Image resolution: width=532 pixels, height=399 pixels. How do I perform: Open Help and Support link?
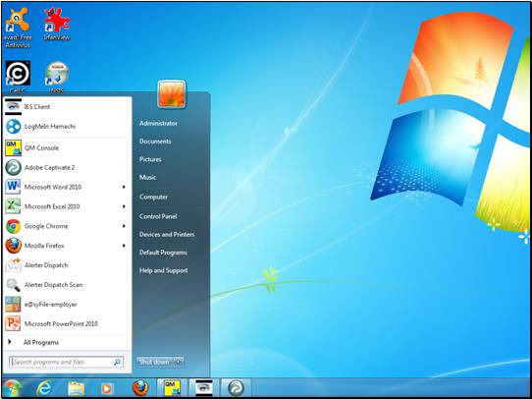click(x=164, y=270)
